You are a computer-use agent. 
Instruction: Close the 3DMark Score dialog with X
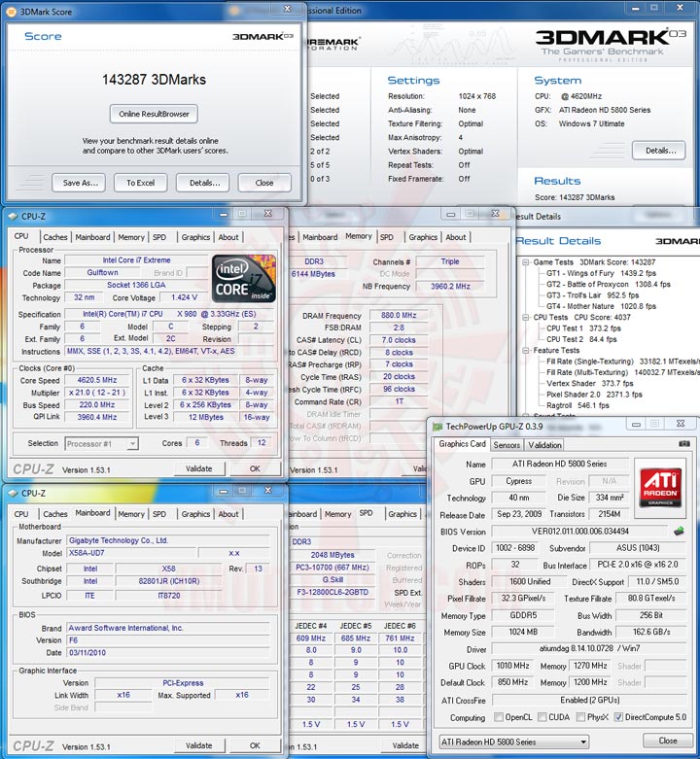tap(287, 9)
